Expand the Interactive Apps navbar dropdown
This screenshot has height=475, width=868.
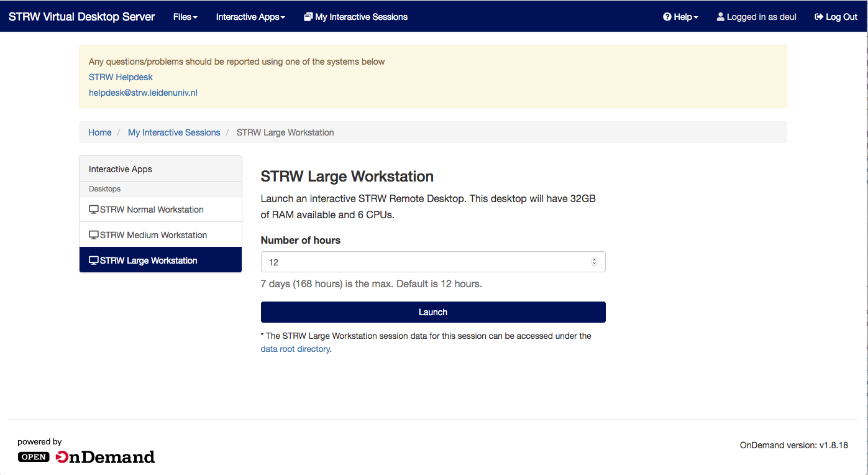click(250, 17)
